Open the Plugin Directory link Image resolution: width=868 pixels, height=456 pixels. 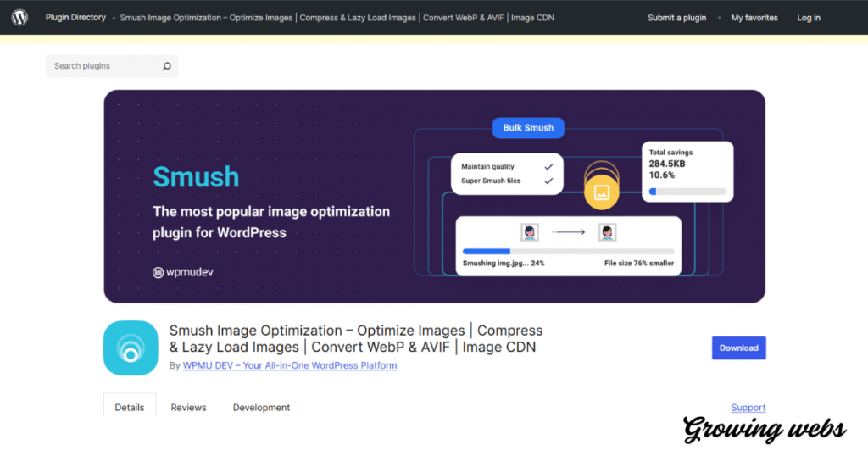75,18
